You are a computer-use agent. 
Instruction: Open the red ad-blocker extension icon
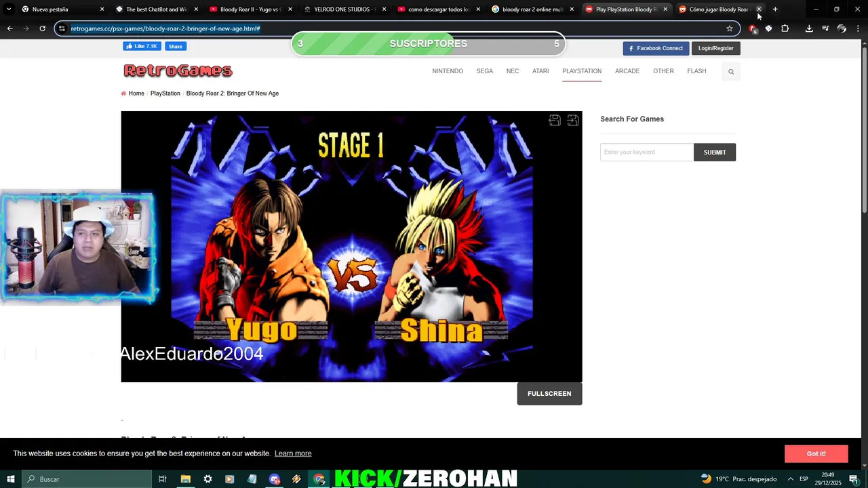click(x=752, y=28)
